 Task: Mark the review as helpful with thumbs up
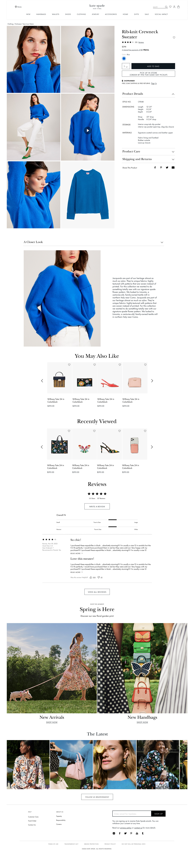[x=91, y=577]
